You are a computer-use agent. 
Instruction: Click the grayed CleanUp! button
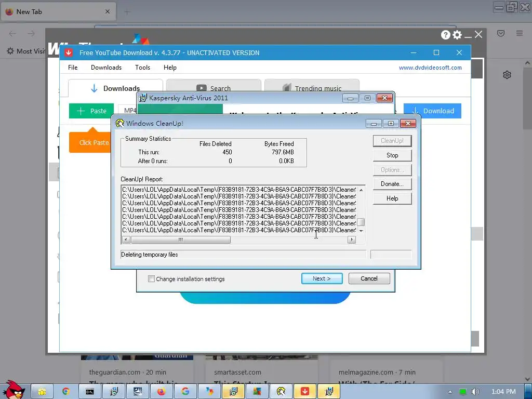(392, 140)
